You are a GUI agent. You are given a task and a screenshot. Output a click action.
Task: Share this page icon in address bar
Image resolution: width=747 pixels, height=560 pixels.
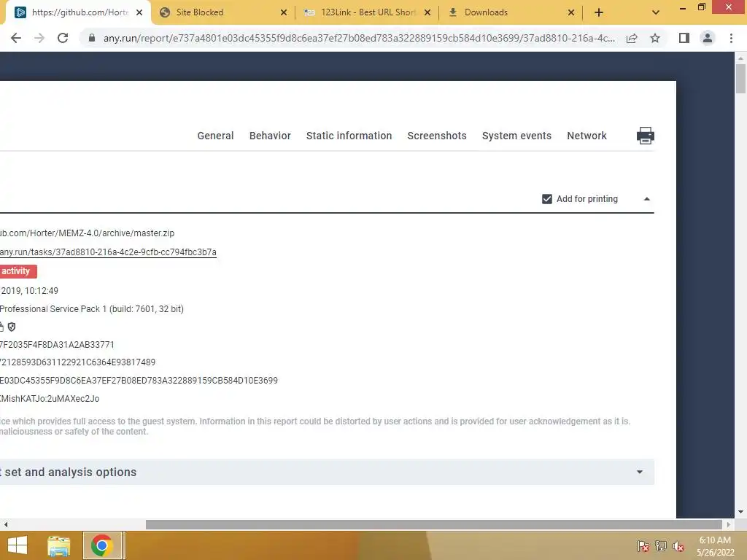(x=632, y=38)
